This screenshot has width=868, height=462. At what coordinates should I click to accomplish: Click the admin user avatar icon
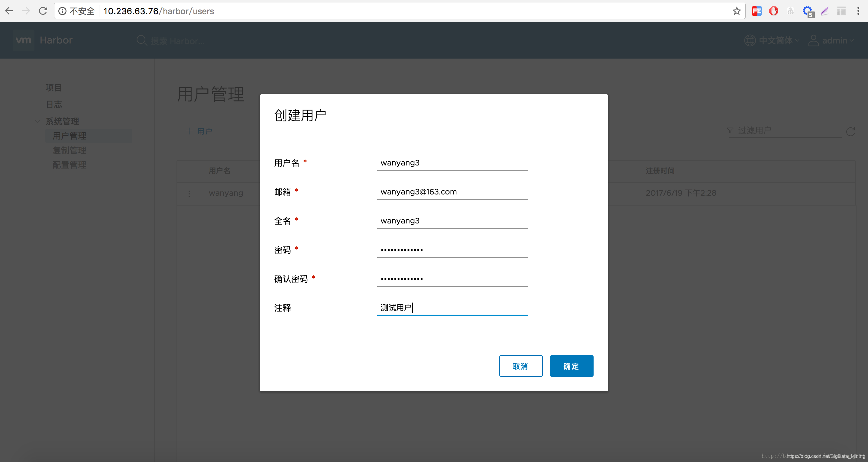(x=813, y=40)
